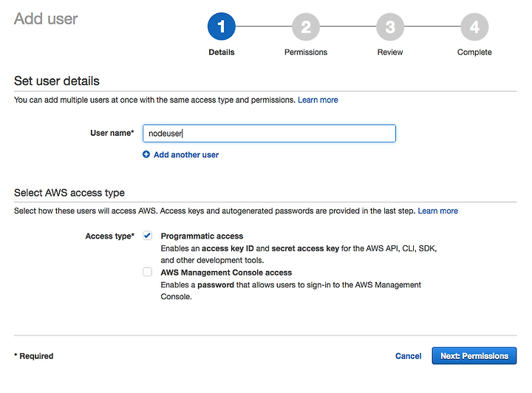
Task: Enable AWS Management Console access checkbox
Action: [147, 272]
